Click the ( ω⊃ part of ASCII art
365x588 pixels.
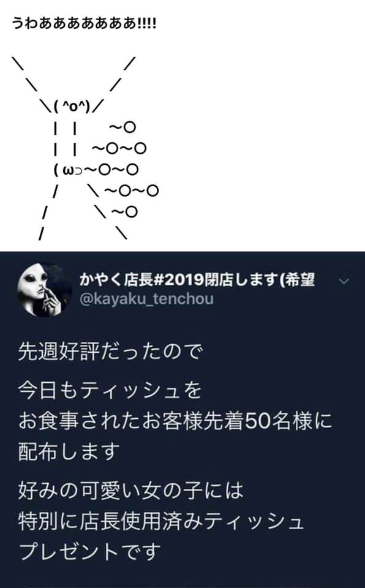point(68,170)
